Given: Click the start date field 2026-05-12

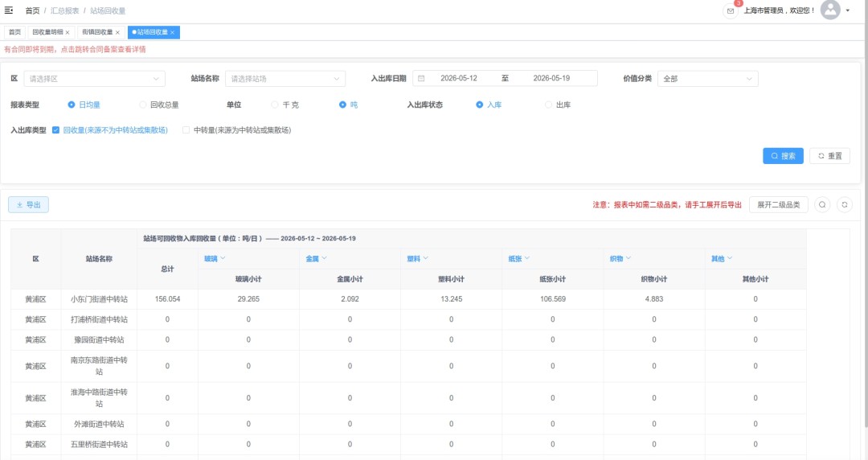Looking at the screenshot, I should [x=459, y=78].
